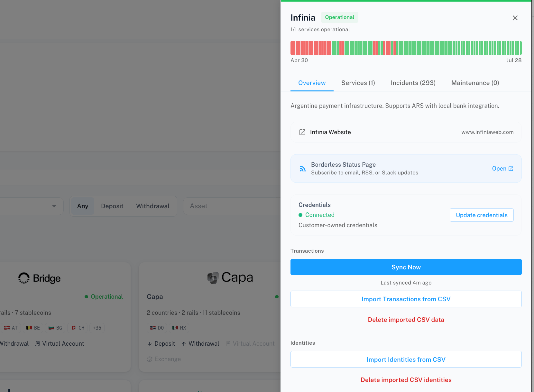Click the Apr 30 date label

(299, 60)
